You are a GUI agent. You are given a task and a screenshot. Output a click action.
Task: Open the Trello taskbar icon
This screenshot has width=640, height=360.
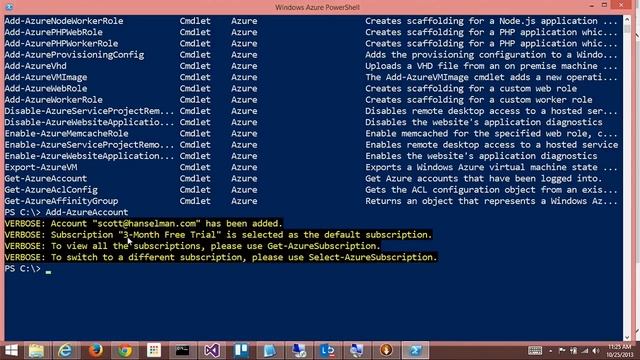(x=241, y=350)
